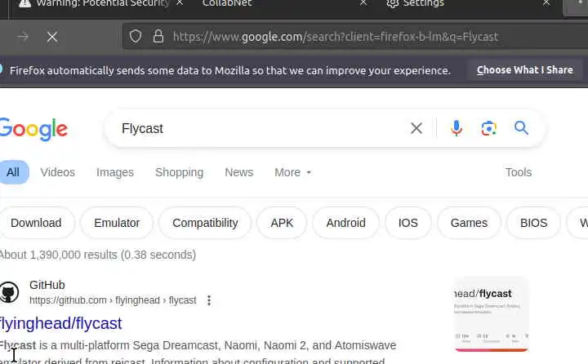Switch to the Images results tab
The image size is (588, 364).
coord(114,172)
